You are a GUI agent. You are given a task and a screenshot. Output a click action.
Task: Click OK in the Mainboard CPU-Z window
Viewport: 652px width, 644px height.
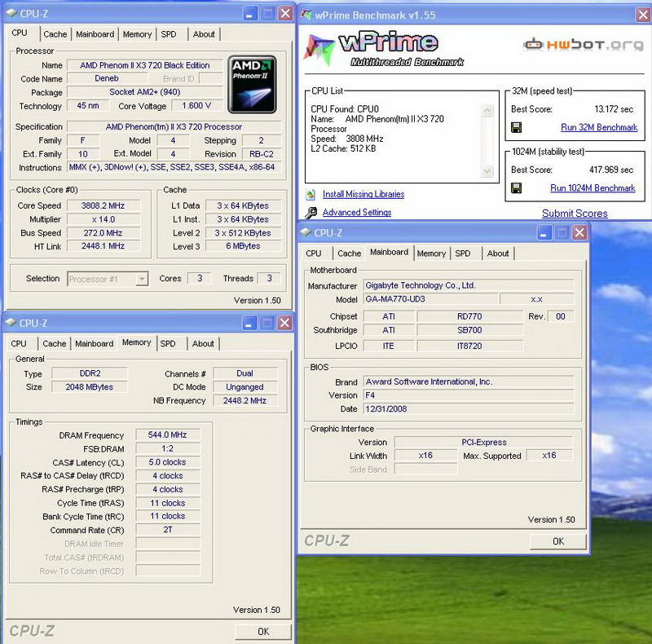pyautogui.click(x=558, y=541)
